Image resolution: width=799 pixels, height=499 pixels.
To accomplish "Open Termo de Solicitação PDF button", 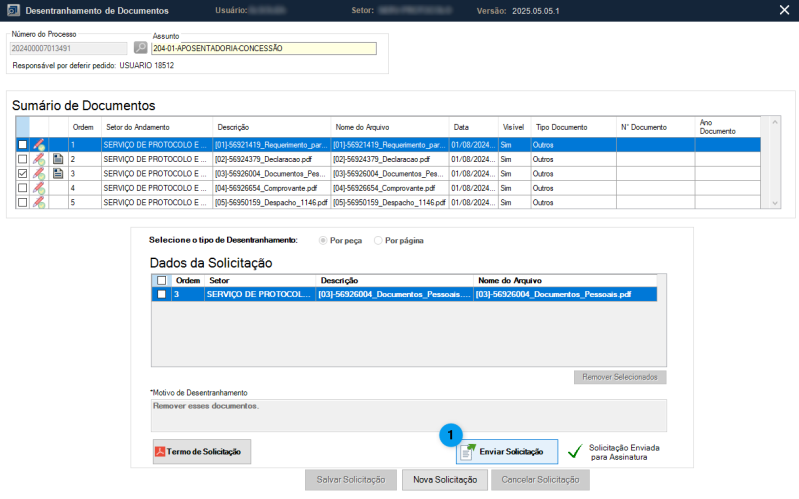I will click(202, 452).
